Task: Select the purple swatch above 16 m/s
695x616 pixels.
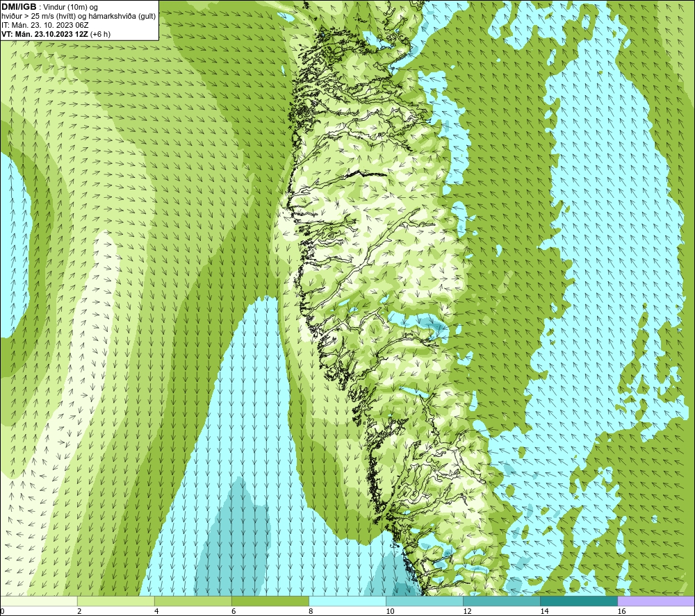Action: click(656, 601)
